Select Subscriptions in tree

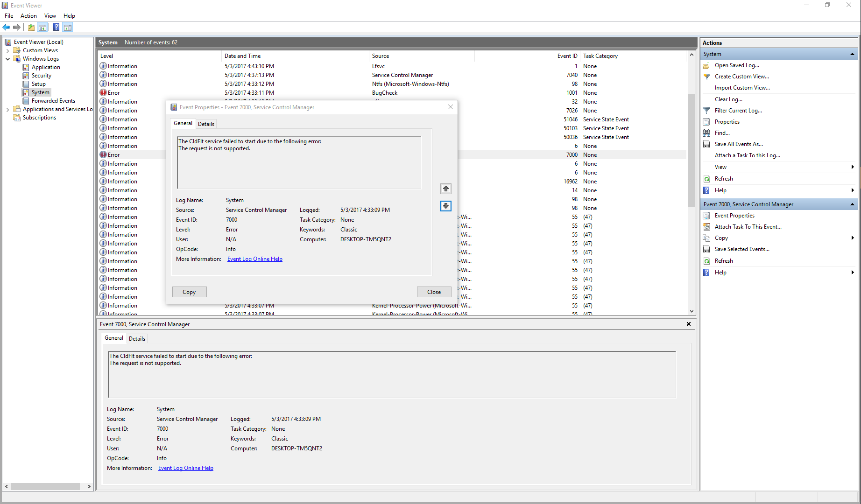click(39, 118)
